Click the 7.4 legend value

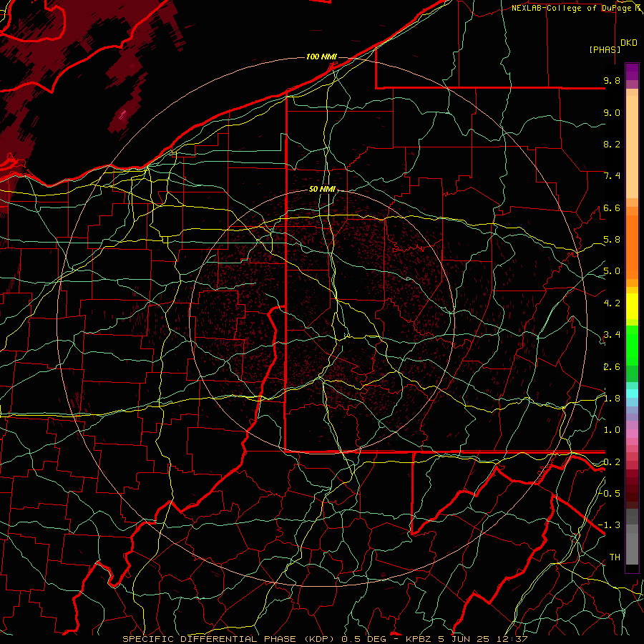[612, 176]
